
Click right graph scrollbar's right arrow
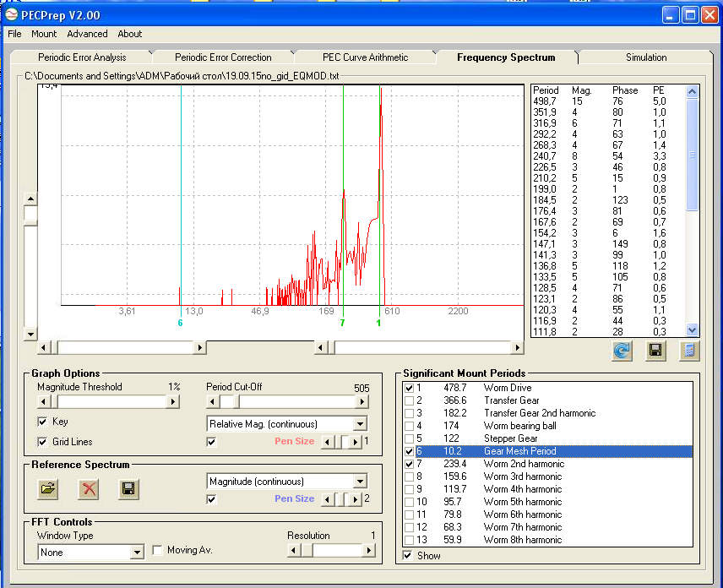[x=518, y=347]
